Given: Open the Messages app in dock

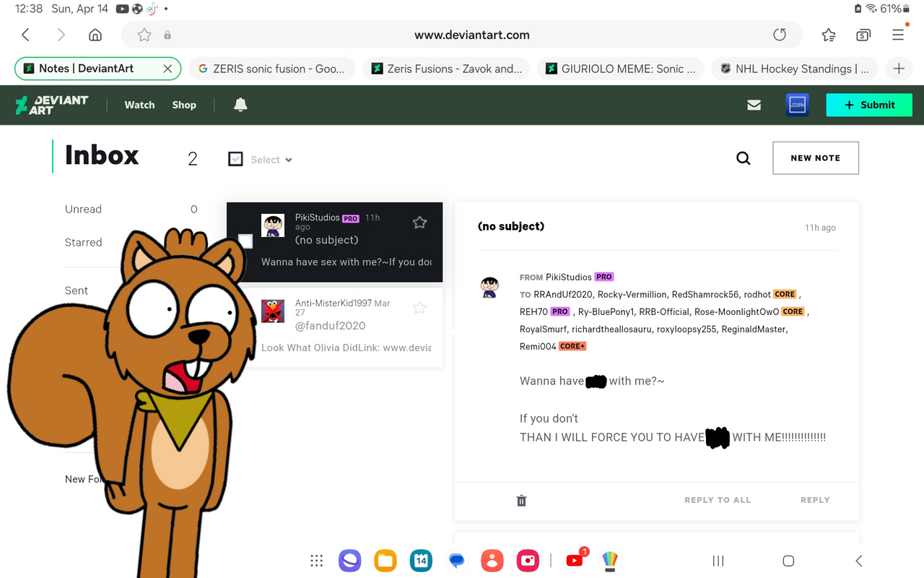Looking at the screenshot, I should pos(456,561).
